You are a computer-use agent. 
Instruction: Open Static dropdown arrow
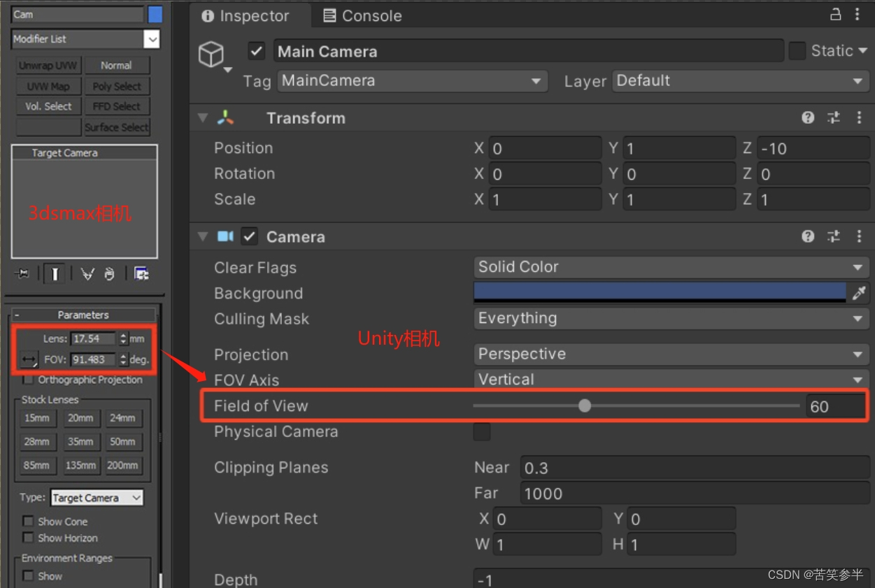click(x=862, y=51)
